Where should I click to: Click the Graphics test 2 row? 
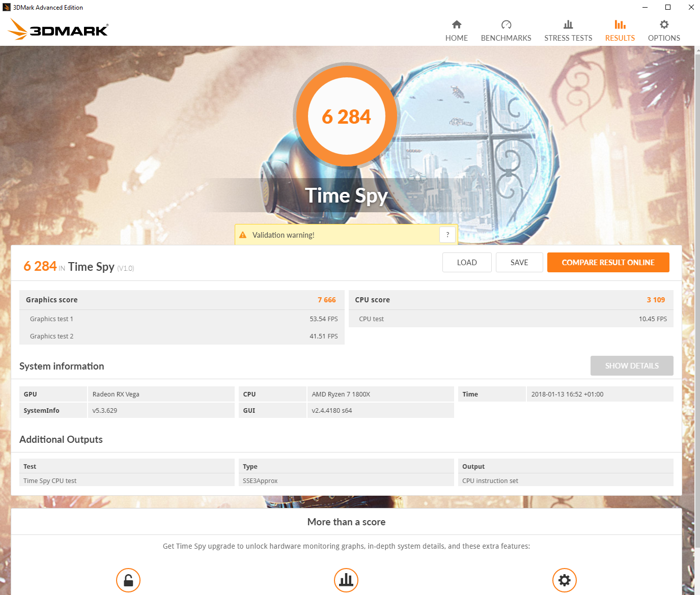[x=182, y=336]
